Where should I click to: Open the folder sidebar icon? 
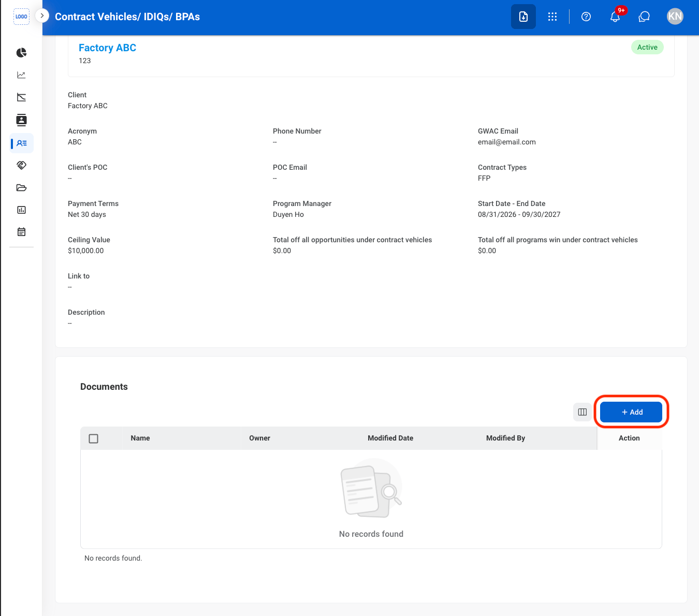tap(21, 188)
